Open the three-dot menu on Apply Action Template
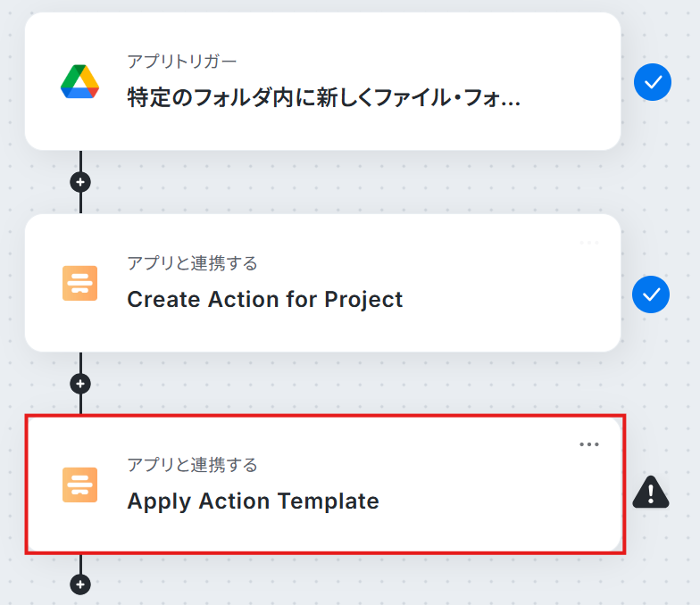The width and height of the screenshot is (700, 605). (x=589, y=444)
